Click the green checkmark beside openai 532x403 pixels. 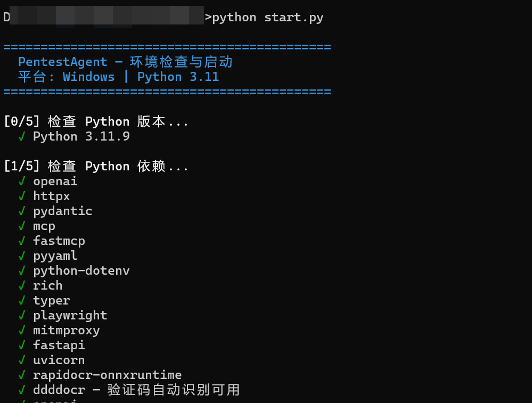point(22,182)
